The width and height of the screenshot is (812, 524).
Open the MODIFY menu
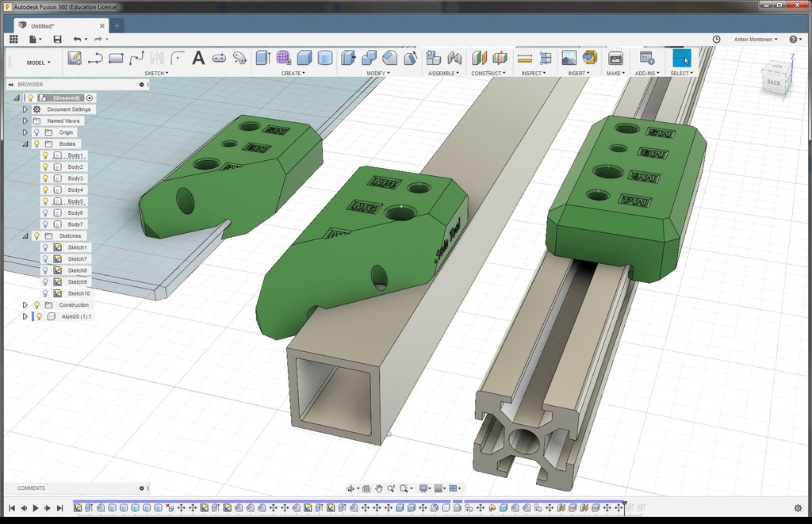point(377,74)
